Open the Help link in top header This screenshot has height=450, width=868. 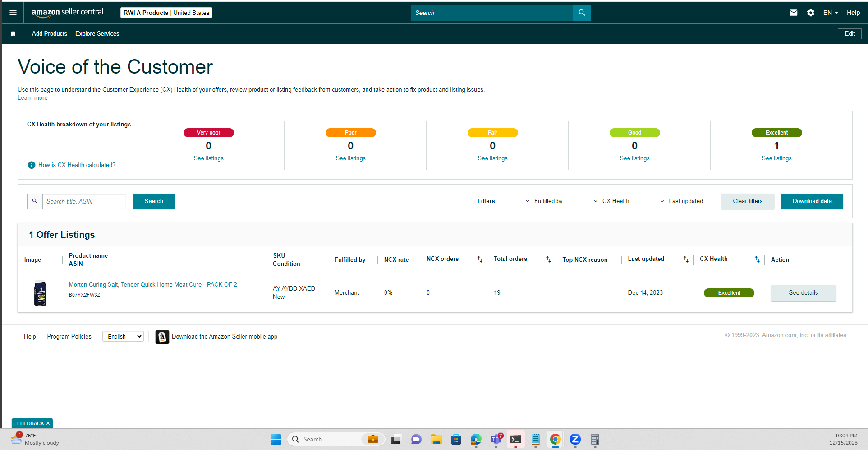pyautogui.click(x=853, y=13)
